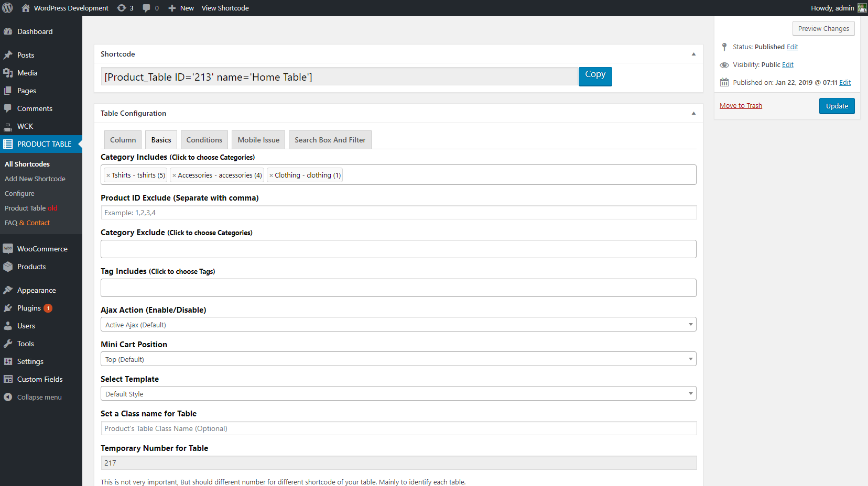
Task: Open Add New Shortcode submenu item
Action: click(35, 179)
